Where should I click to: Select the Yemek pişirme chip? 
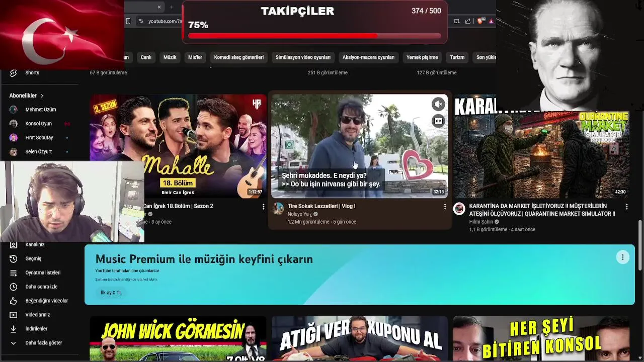click(x=422, y=57)
